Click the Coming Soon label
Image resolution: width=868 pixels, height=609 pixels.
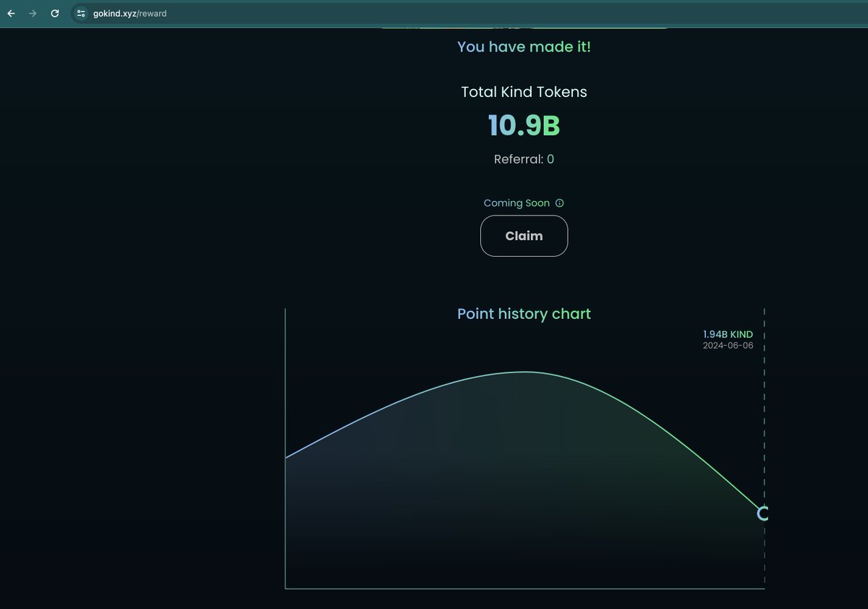[516, 203]
